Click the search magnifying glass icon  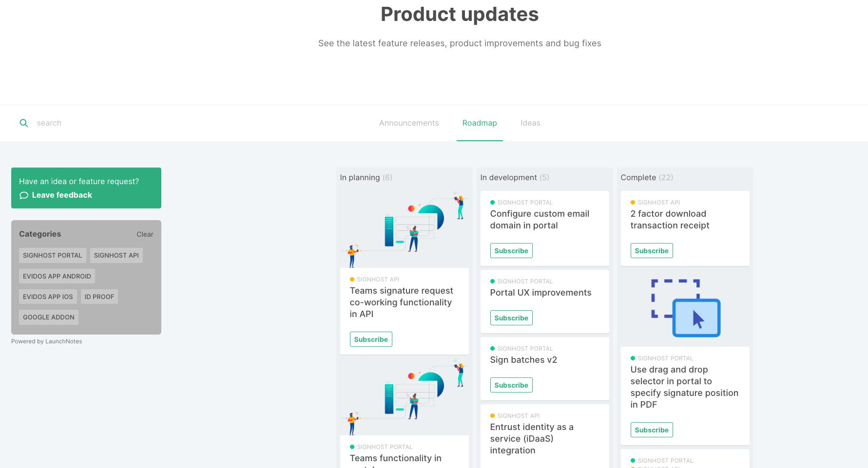(23, 123)
